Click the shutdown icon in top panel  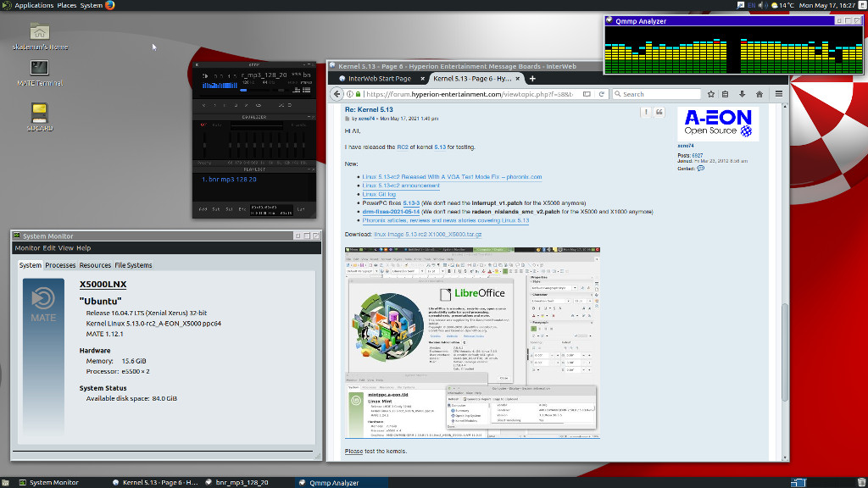pos(862,5)
